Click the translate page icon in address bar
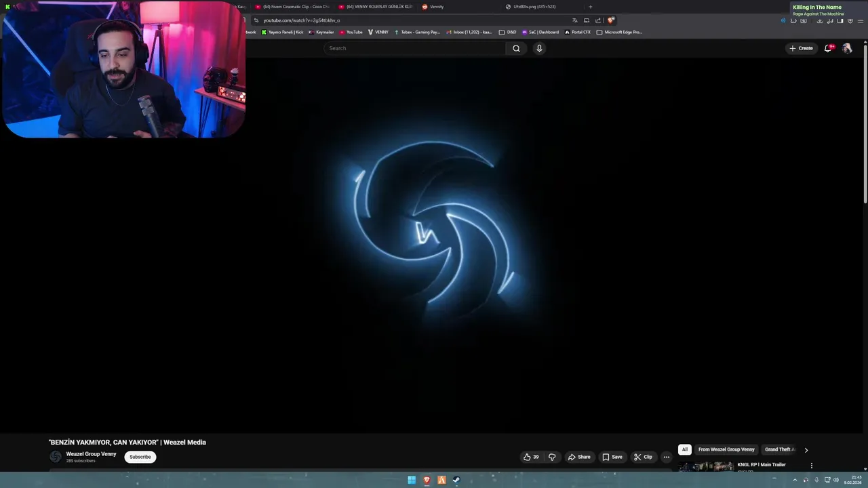The height and width of the screenshot is (488, 868). click(575, 20)
